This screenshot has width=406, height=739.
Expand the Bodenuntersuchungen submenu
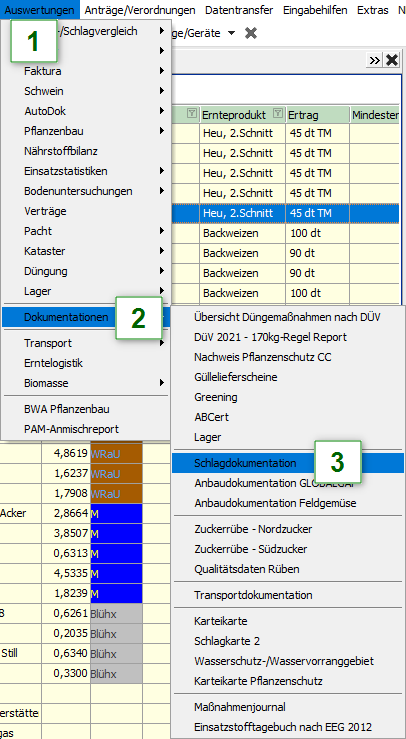click(x=86, y=191)
